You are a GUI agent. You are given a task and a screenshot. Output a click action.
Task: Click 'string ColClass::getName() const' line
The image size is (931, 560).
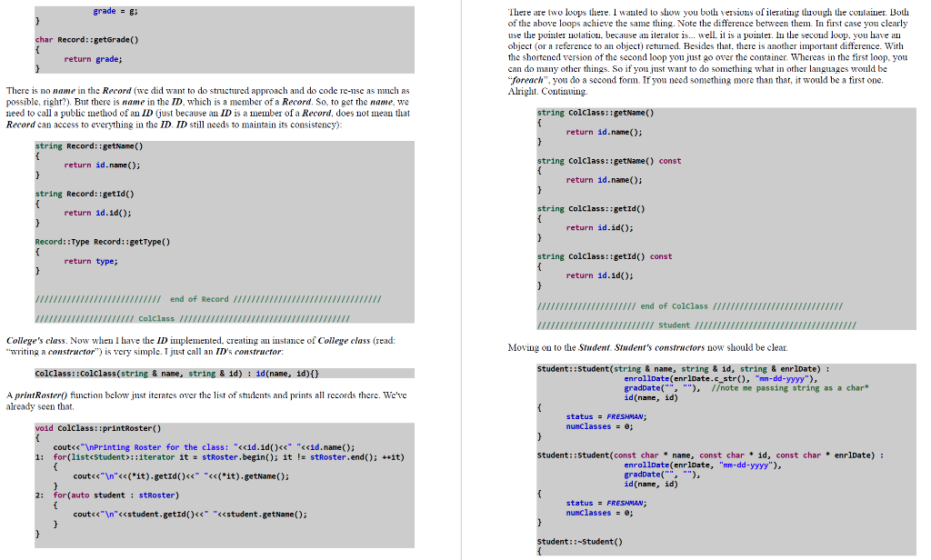[x=609, y=161]
